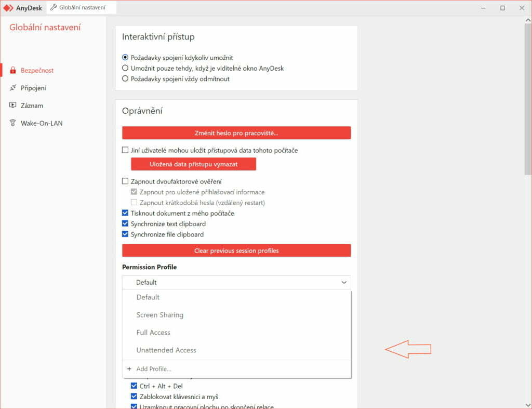Screen dimensions: 532x409
Task: Click the vertical scrollbar thumb
Action: (528, 99)
